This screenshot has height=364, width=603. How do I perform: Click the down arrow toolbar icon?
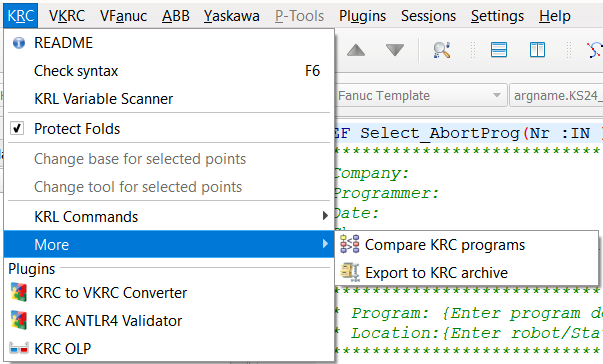(395, 50)
